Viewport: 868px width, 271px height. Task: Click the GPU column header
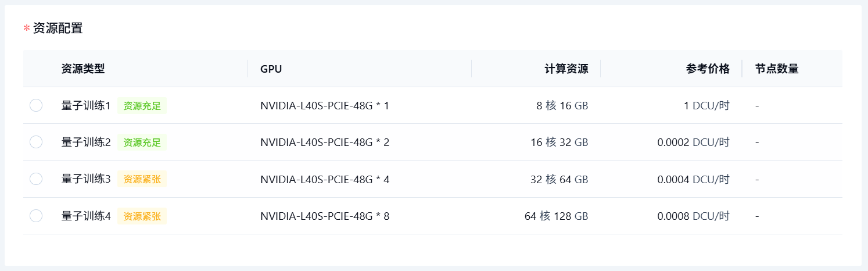click(271, 69)
